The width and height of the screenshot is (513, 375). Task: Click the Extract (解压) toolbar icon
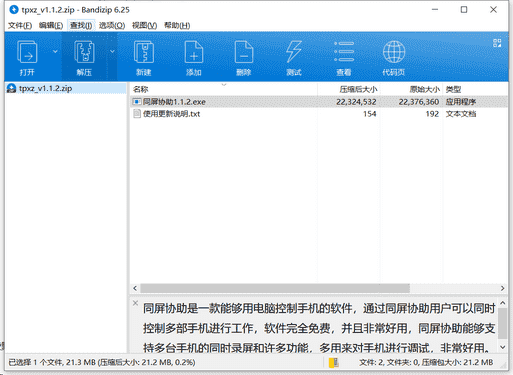84,57
